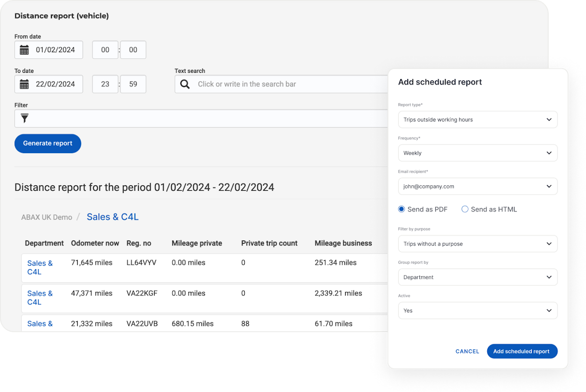Select the Send as HTML radio button

click(x=465, y=209)
